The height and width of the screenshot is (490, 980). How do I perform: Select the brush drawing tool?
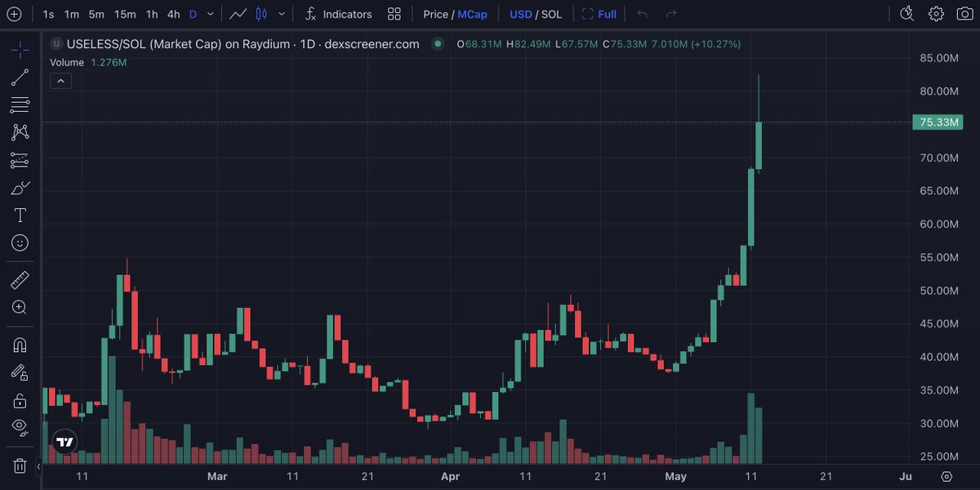tap(20, 188)
